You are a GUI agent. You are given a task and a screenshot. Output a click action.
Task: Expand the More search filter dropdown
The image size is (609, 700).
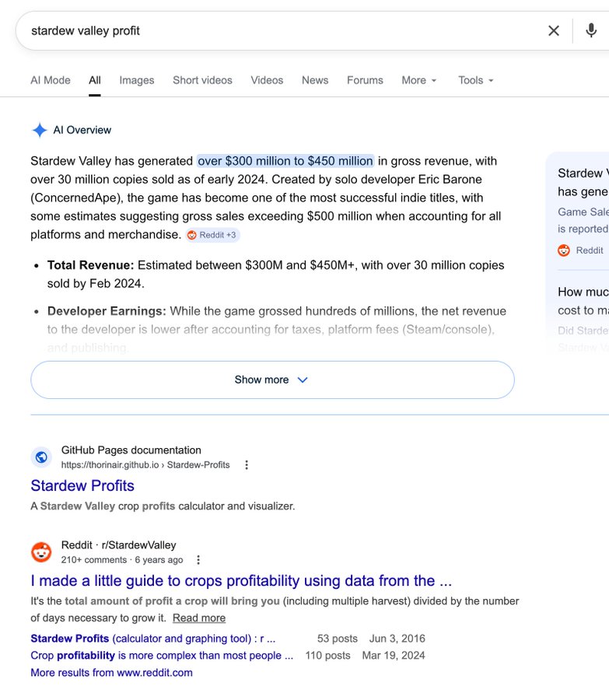click(x=418, y=80)
